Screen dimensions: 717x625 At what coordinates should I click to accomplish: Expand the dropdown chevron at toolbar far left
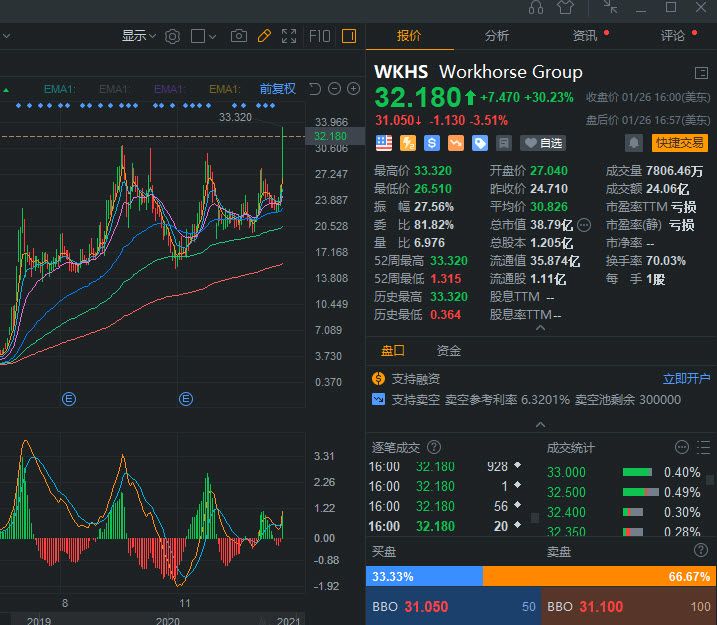6,35
